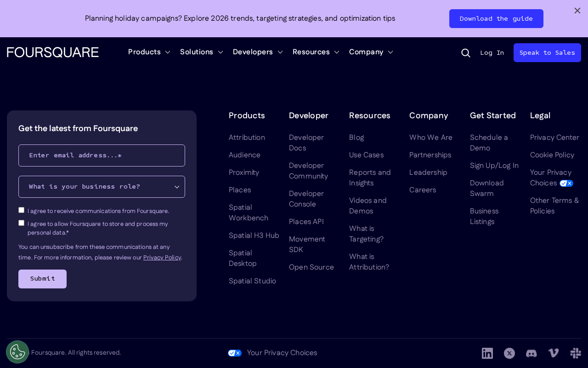Open Developer Community link
This screenshot has height=368, width=588.
point(309,171)
